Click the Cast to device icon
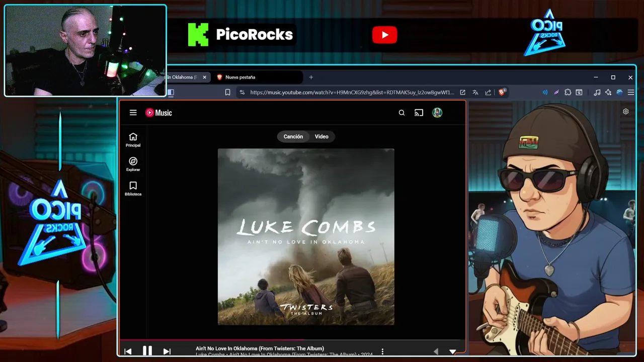This screenshot has width=644, height=362. point(419,113)
